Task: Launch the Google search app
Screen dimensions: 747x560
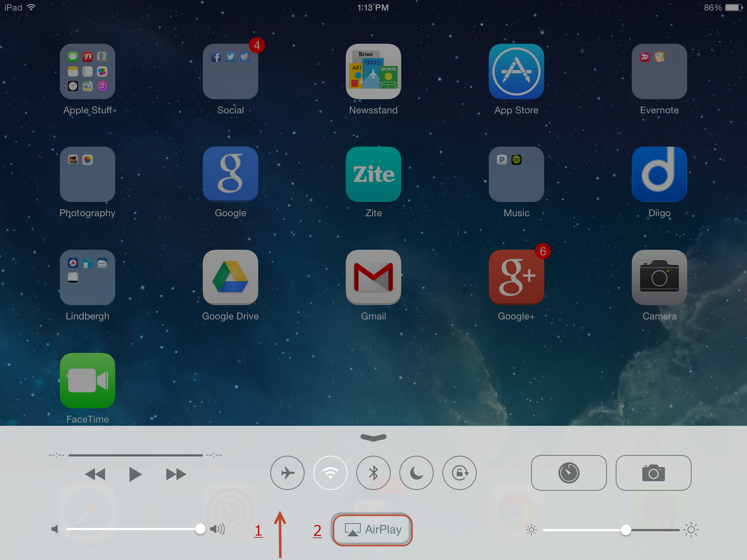Action: point(230,175)
